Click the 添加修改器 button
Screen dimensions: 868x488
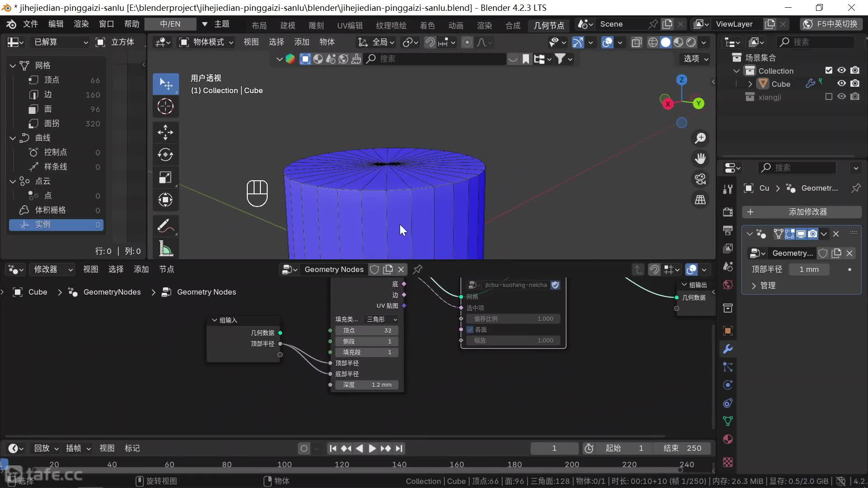(x=802, y=212)
